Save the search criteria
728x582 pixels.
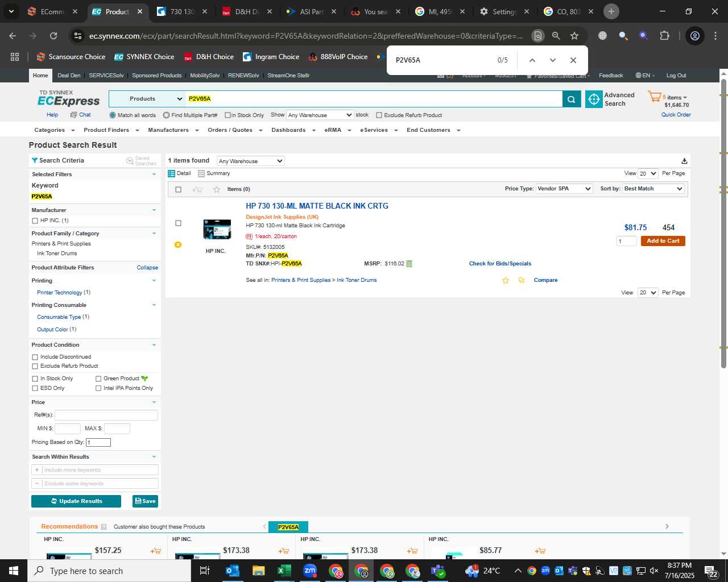(x=145, y=501)
